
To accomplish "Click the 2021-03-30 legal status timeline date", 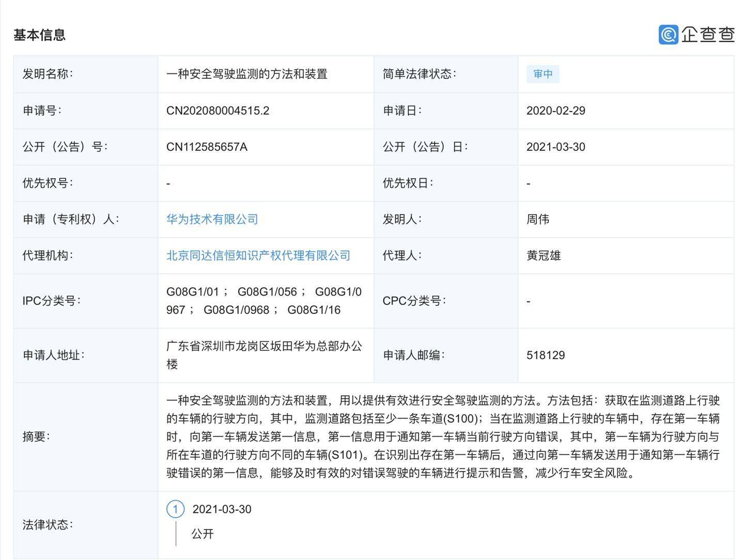I will click(222, 509).
